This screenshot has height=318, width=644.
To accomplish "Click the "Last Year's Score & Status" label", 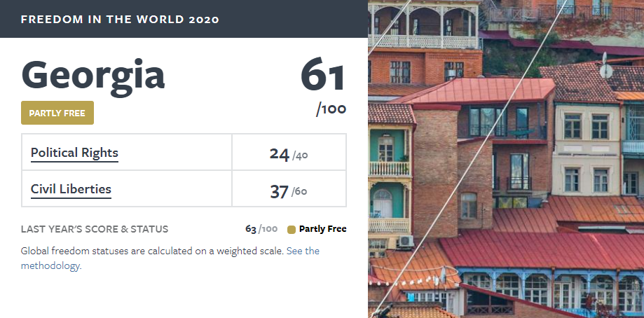I will click(95, 229).
